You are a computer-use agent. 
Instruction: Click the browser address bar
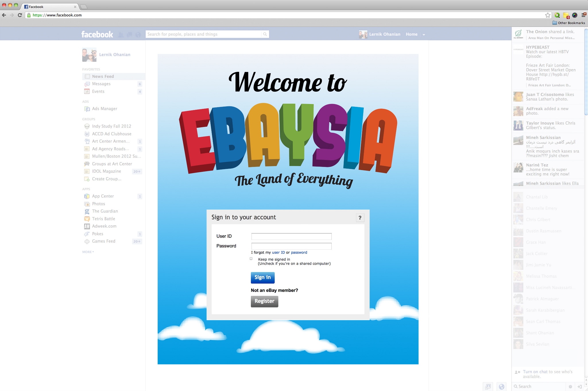coord(287,15)
